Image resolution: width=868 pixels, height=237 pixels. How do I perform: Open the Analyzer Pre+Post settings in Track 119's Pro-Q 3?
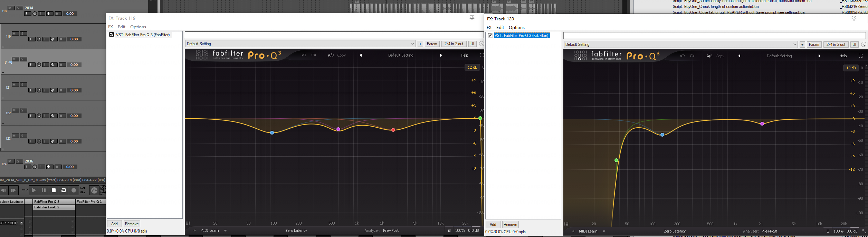click(x=391, y=230)
